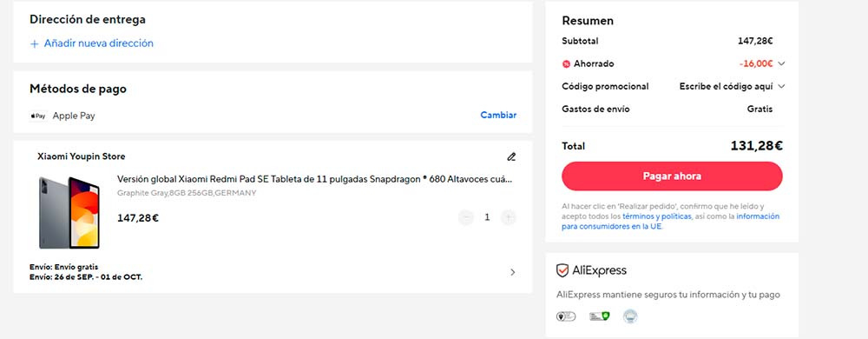Click the quantity value 1
The width and height of the screenshot is (868, 339).
point(487,217)
